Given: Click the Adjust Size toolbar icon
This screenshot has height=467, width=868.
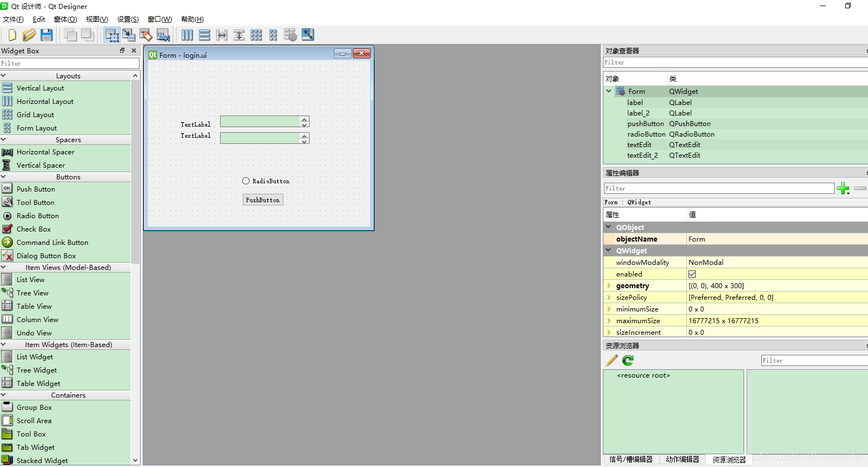Looking at the screenshot, I should click(x=308, y=35).
